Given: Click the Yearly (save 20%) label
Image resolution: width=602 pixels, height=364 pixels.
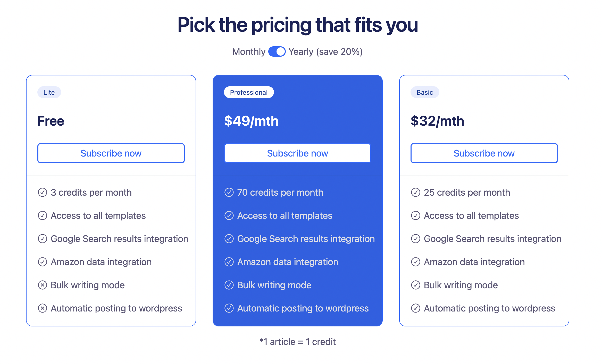Looking at the screenshot, I should (325, 52).
